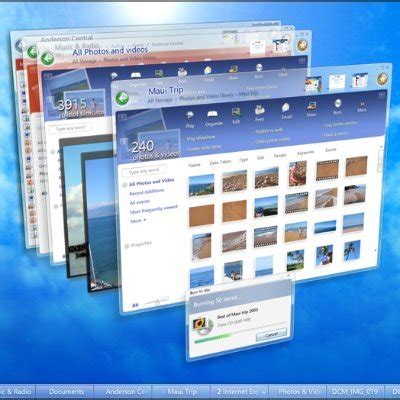Screen dimensions: 400x400
Task: Sort by the Events column header
Action: [x=331, y=150]
